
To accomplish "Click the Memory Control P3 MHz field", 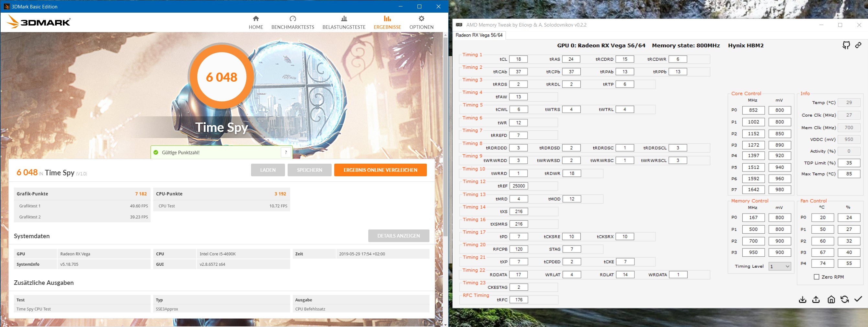I will (753, 252).
